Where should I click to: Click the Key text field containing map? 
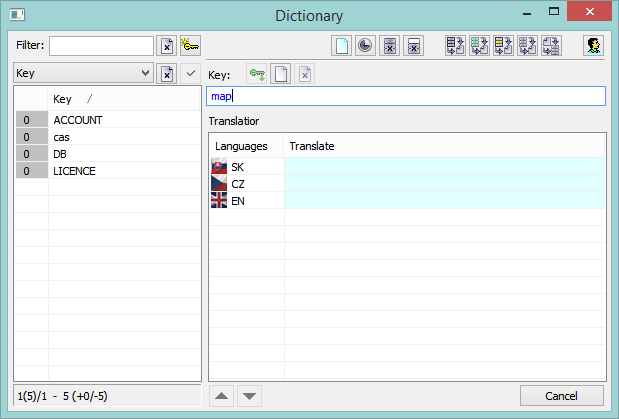405,96
